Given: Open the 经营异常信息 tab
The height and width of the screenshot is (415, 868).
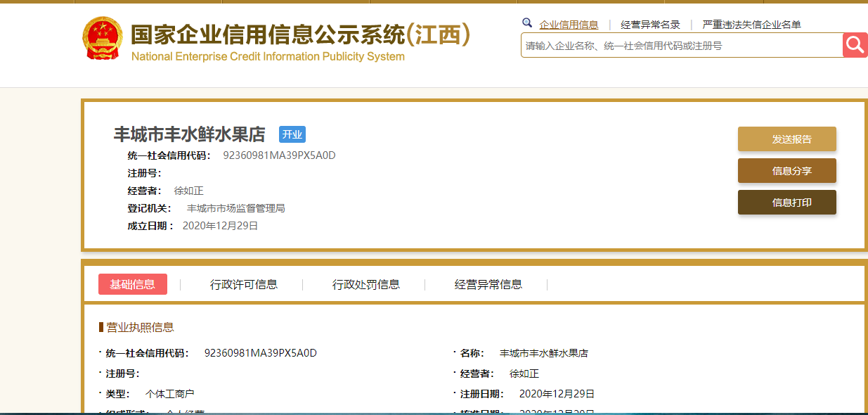Looking at the screenshot, I should point(488,285).
